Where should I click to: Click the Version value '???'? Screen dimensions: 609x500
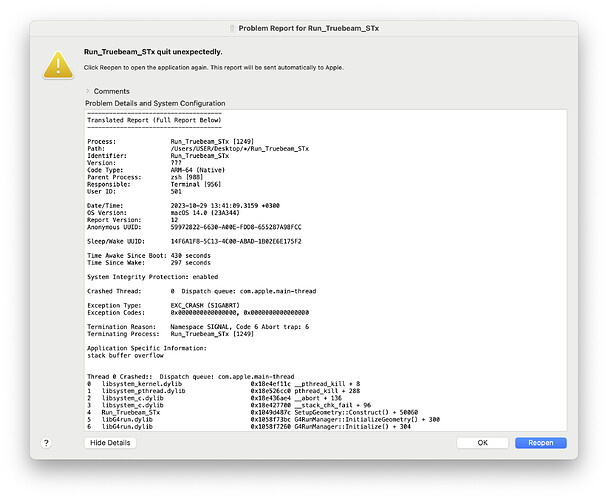coord(176,163)
